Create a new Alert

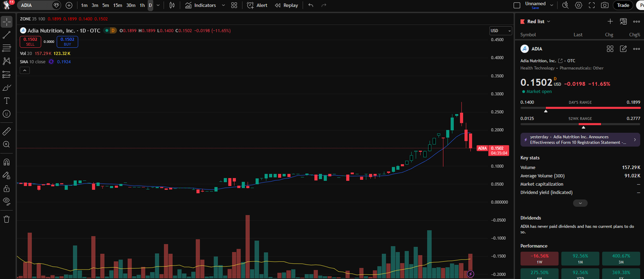(x=257, y=5)
